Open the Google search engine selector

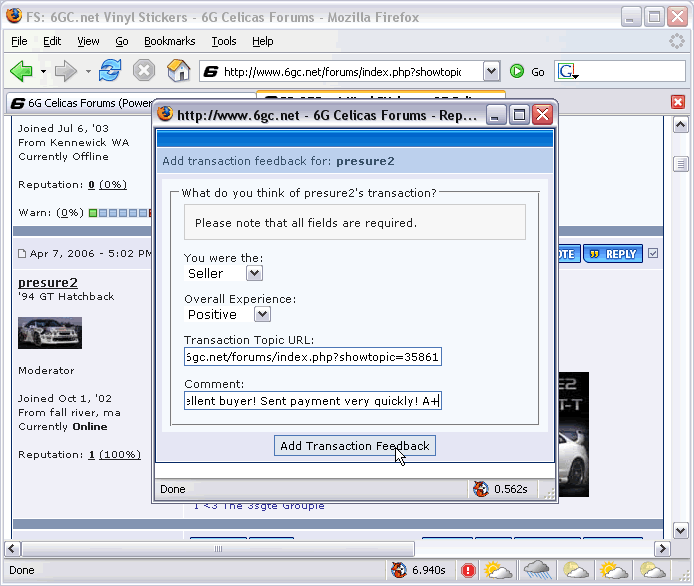pos(568,71)
